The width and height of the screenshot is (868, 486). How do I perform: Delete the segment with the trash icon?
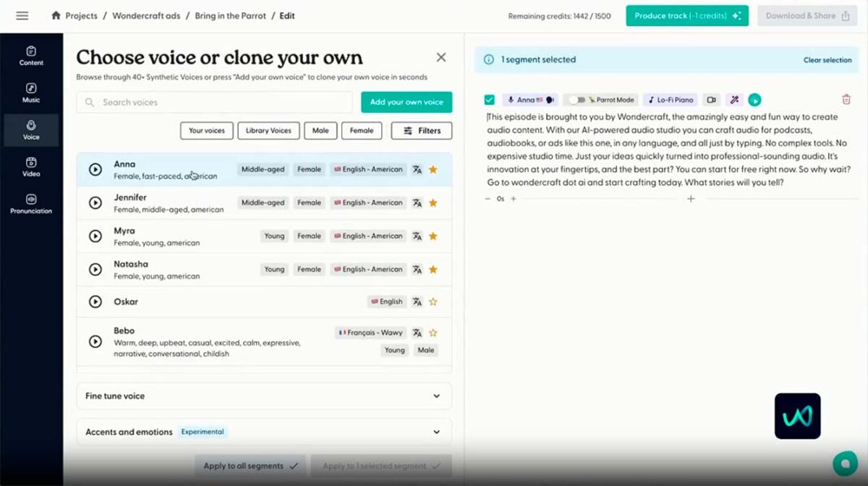pyautogui.click(x=846, y=100)
